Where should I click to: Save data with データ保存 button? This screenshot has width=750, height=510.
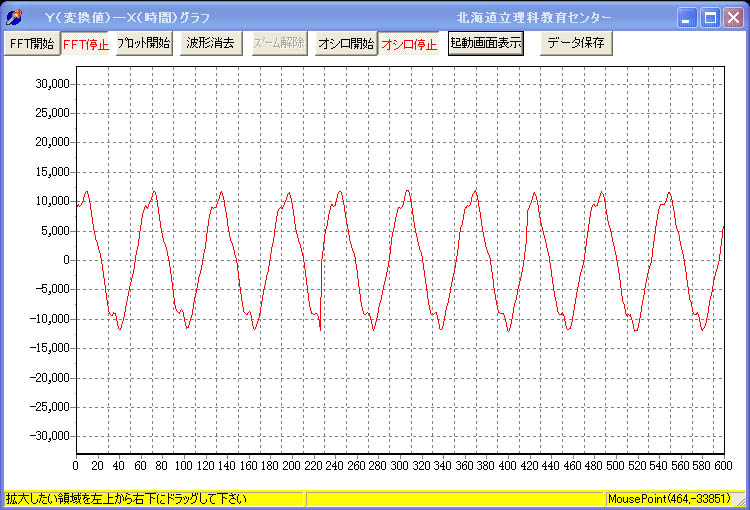pos(576,44)
